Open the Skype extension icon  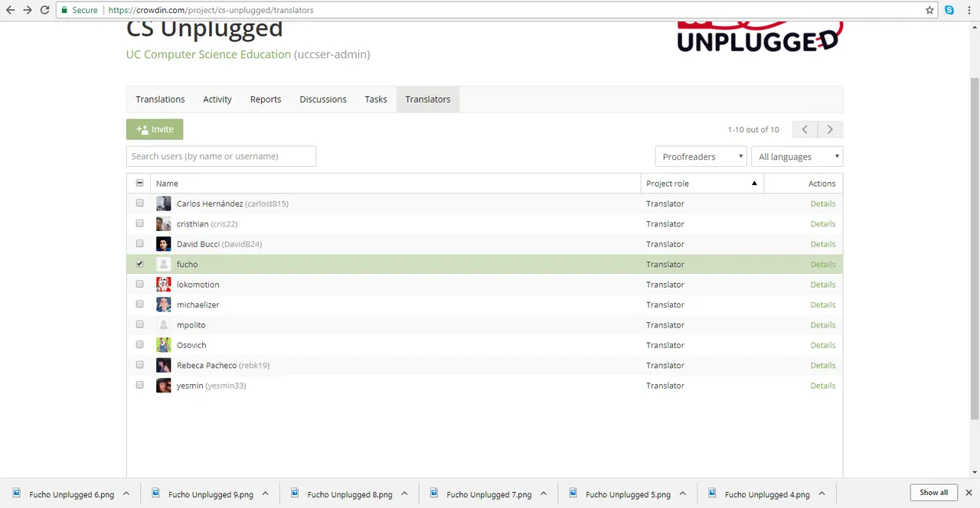[949, 10]
